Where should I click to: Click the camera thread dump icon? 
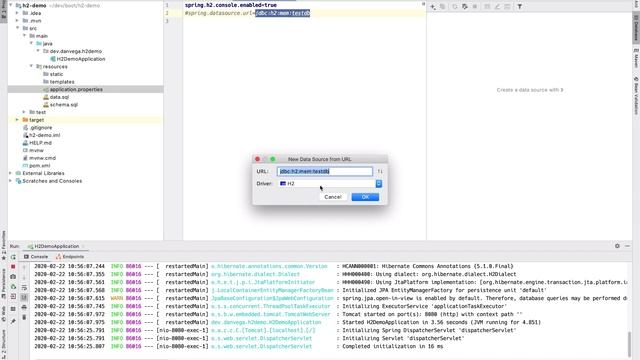tap(13, 277)
